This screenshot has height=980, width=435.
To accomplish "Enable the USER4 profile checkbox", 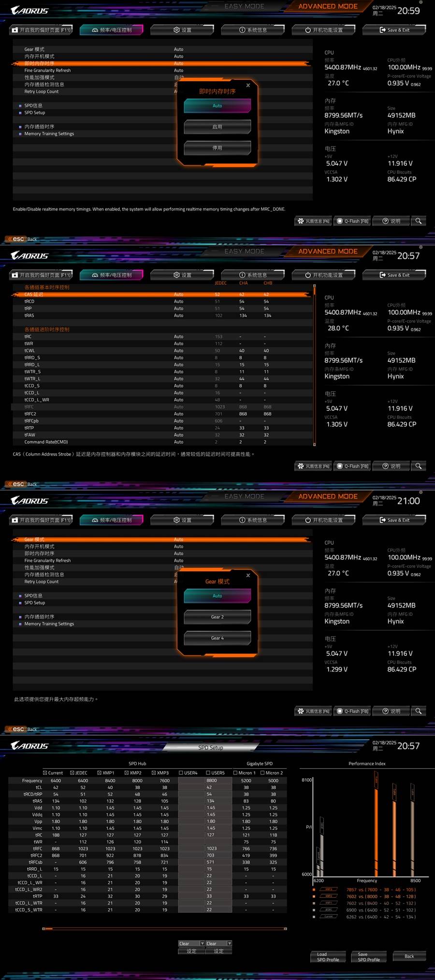I will pos(181,773).
